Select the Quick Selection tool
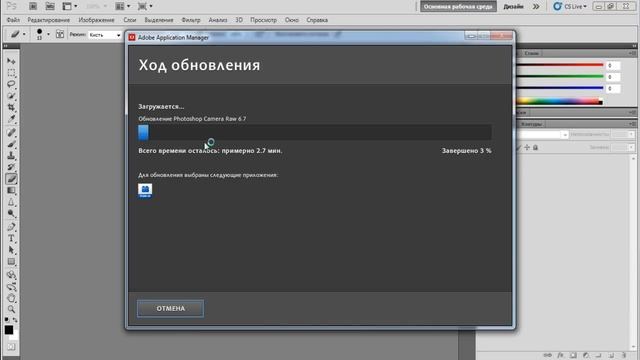Image resolution: width=640 pixels, height=360 pixels. 11,96
